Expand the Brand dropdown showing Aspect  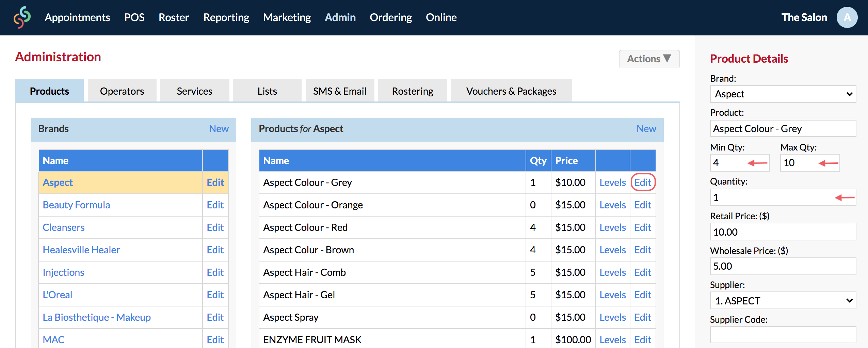[783, 94]
